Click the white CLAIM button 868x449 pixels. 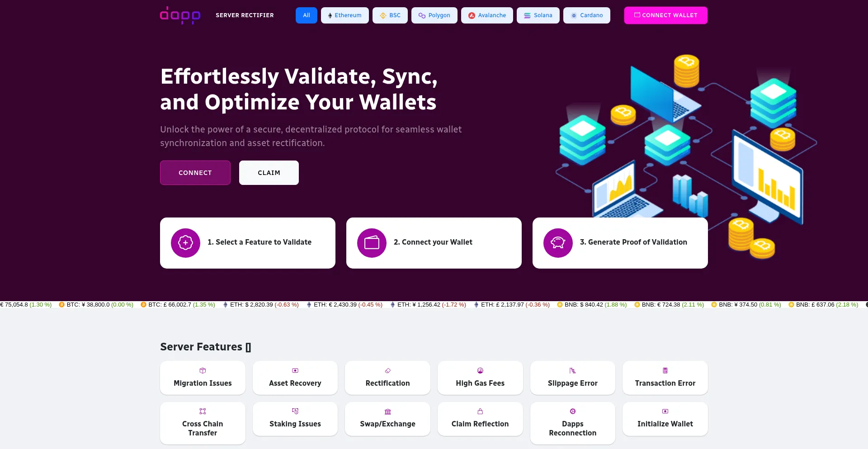tap(269, 173)
